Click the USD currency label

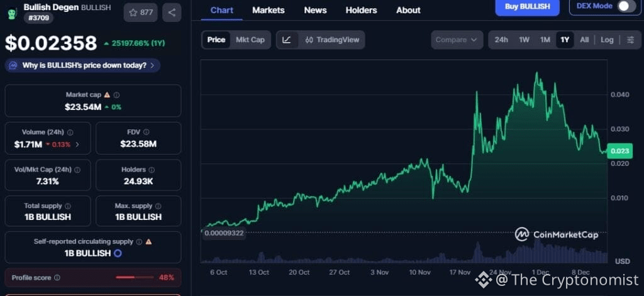(622, 261)
